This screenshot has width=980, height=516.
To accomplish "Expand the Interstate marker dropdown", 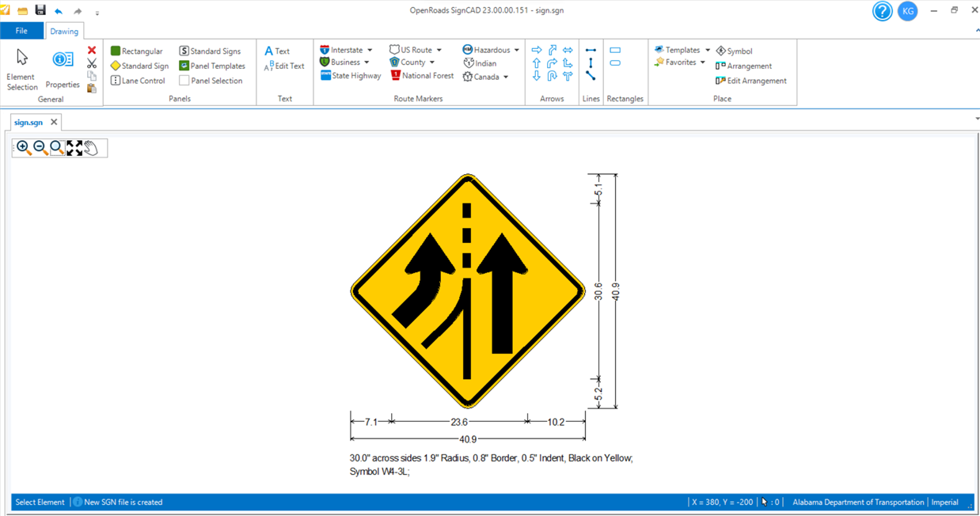I will [x=370, y=50].
